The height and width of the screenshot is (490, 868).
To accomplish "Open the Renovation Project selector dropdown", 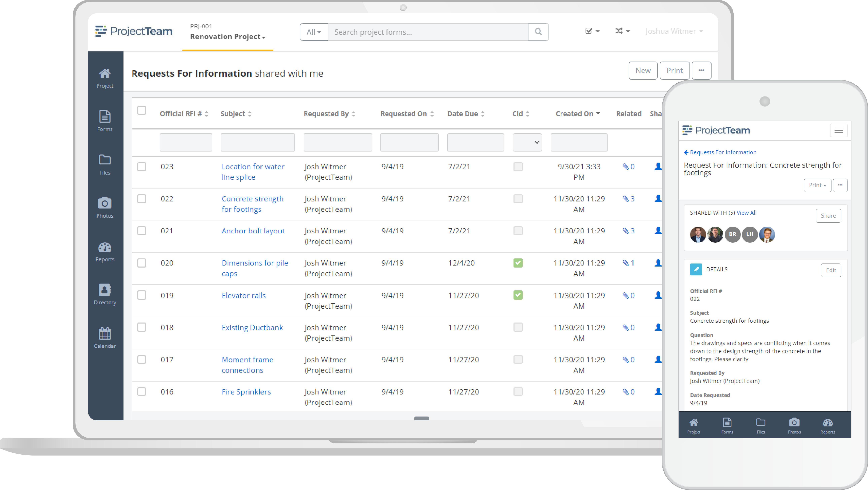I will point(228,36).
